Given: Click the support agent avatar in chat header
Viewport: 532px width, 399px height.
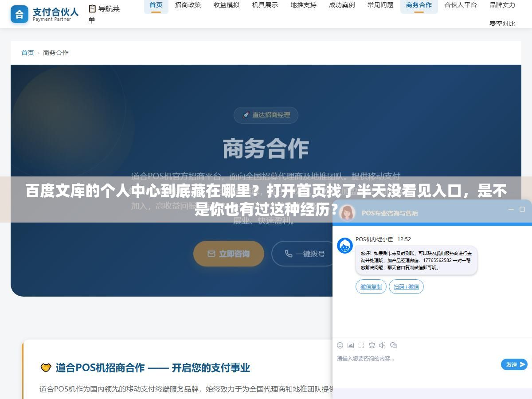Looking at the screenshot, I should [347, 213].
